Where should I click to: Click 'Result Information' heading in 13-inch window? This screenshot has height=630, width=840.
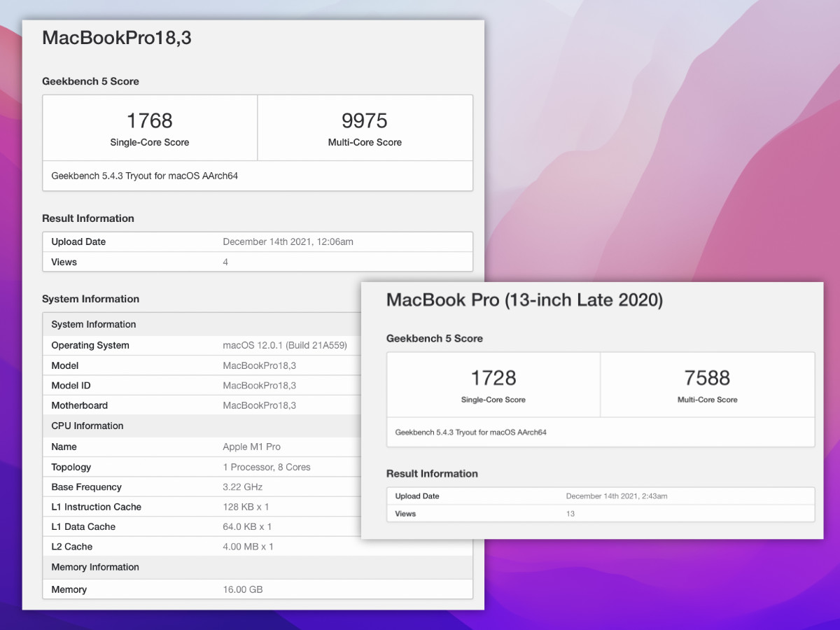pos(432,474)
